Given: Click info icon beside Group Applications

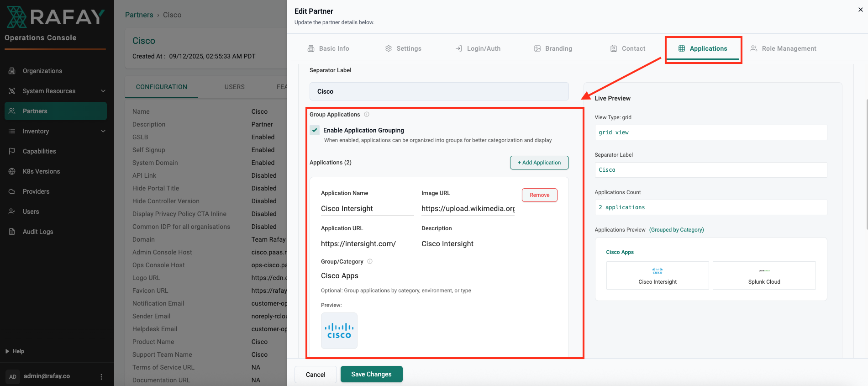Looking at the screenshot, I should pyautogui.click(x=367, y=115).
